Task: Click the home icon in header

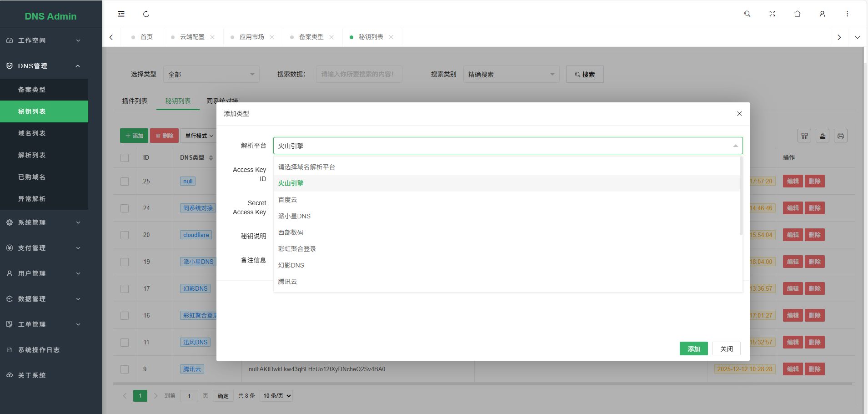Action: click(x=797, y=14)
